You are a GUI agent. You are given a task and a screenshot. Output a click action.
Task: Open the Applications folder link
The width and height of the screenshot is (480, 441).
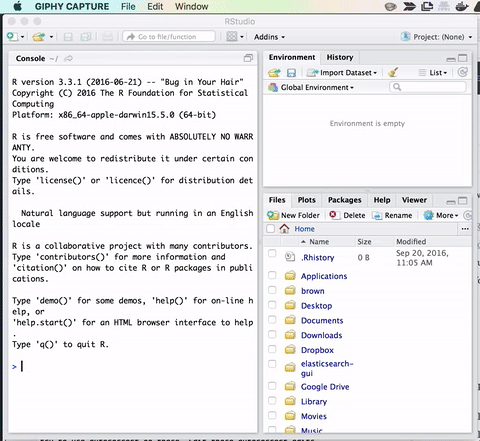pyautogui.click(x=324, y=276)
